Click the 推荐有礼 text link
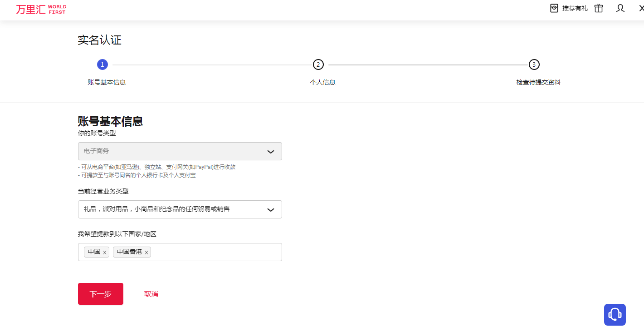Viewport: 644px width, 327px height. [575, 8]
